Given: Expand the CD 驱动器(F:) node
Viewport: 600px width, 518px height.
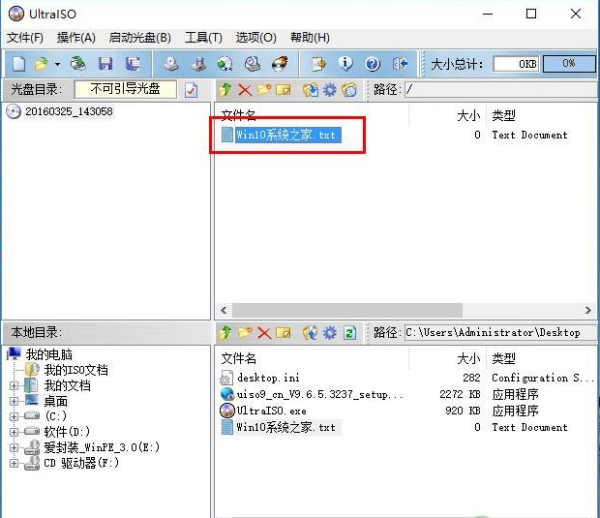Looking at the screenshot, I should point(14,463).
